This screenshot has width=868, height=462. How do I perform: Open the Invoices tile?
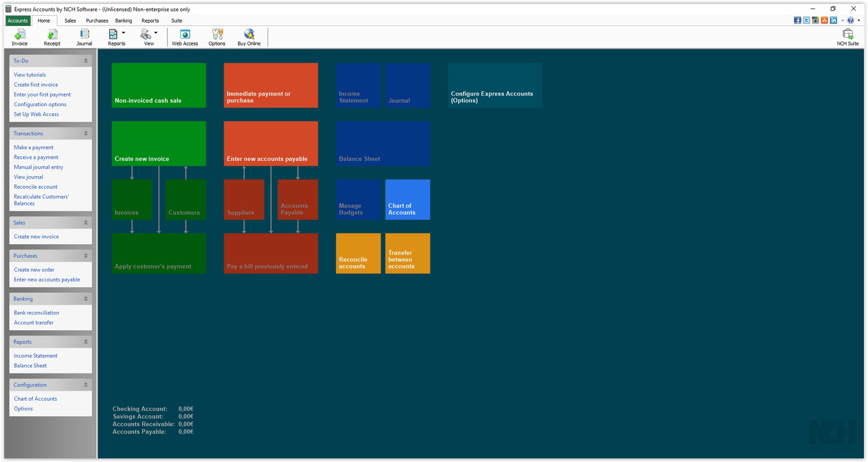pos(132,200)
